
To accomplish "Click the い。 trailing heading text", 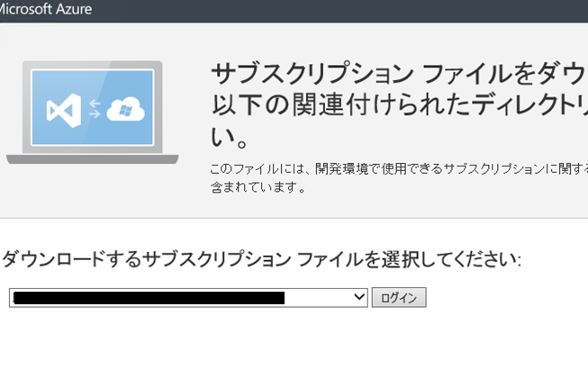I will tap(229, 137).
